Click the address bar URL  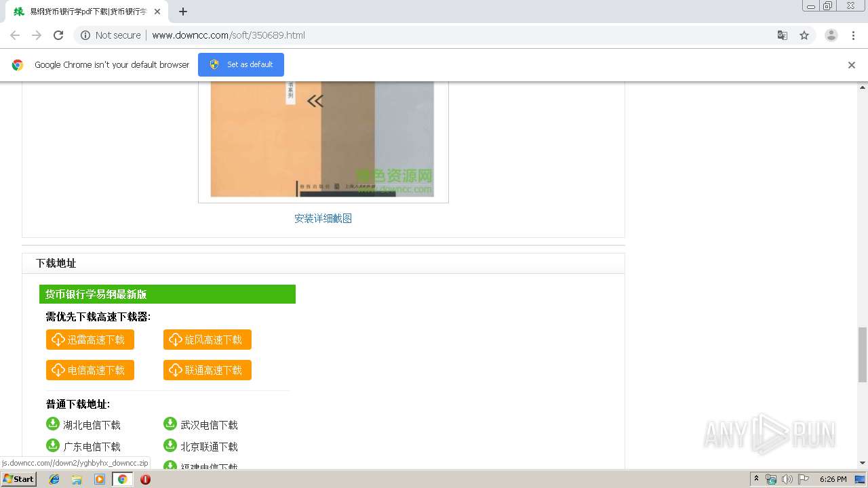tap(229, 35)
